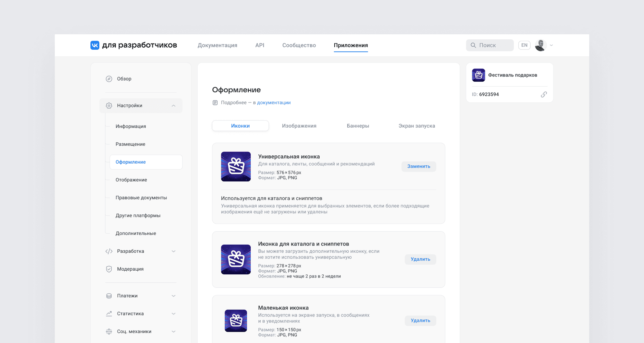Viewport: 644px width, 343px height.
Task: Open Правовые документы settings item
Action: [x=141, y=198]
